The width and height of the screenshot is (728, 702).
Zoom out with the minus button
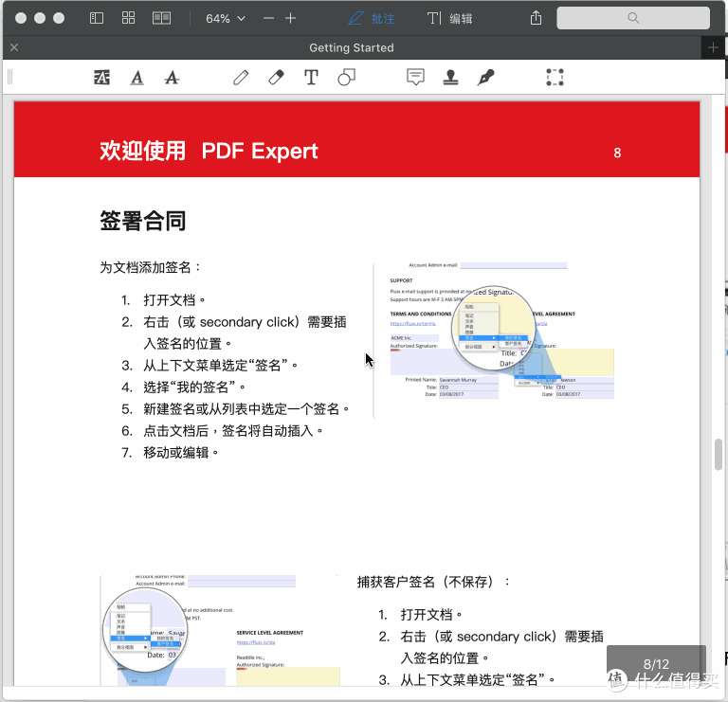pyautogui.click(x=268, y=19)
